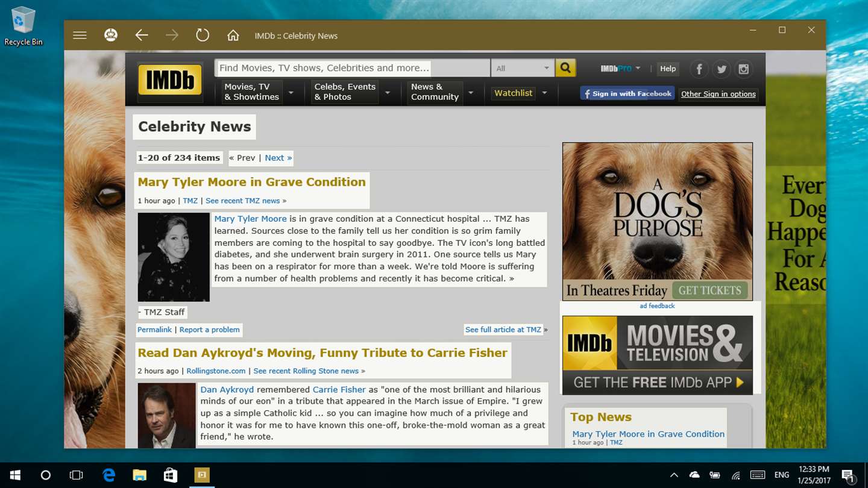The image size is (868, 488).
Task: Go back with the left arrow
Action: [x=142, y=36]
